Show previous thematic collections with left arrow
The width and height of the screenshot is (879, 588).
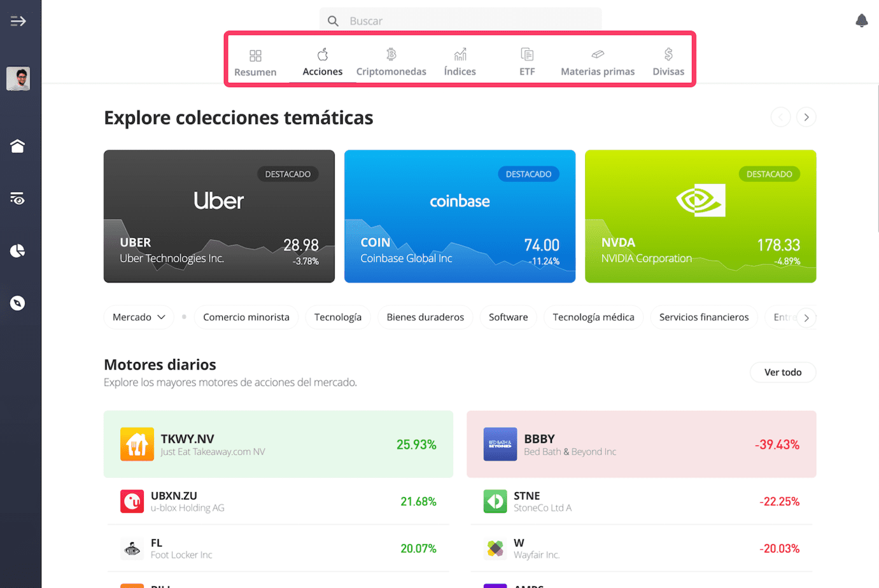(x=781, y=117)
